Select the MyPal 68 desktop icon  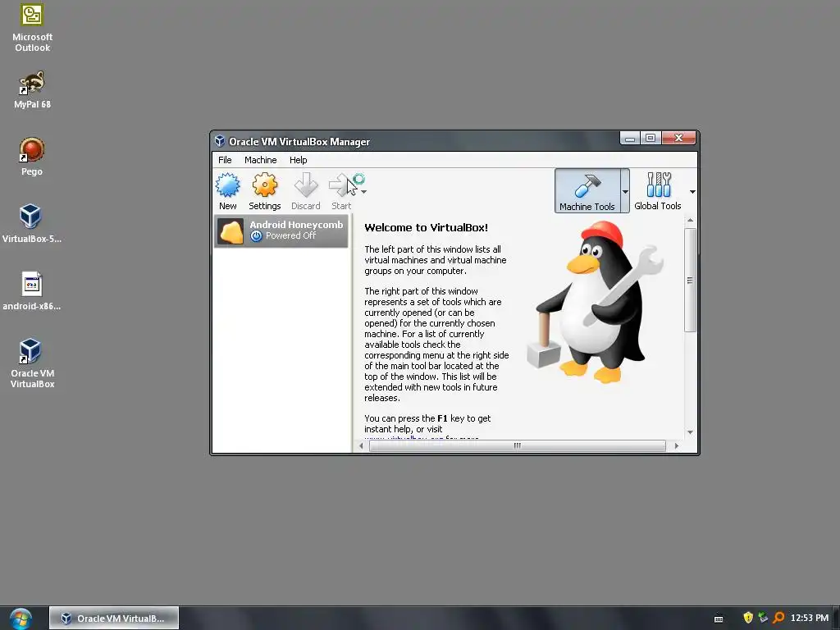coord(32,89)
